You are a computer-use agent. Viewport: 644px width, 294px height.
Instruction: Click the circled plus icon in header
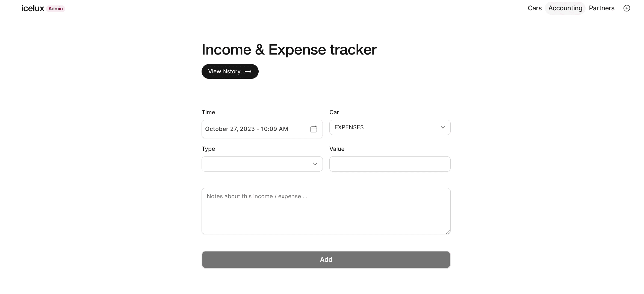[627, 8]
